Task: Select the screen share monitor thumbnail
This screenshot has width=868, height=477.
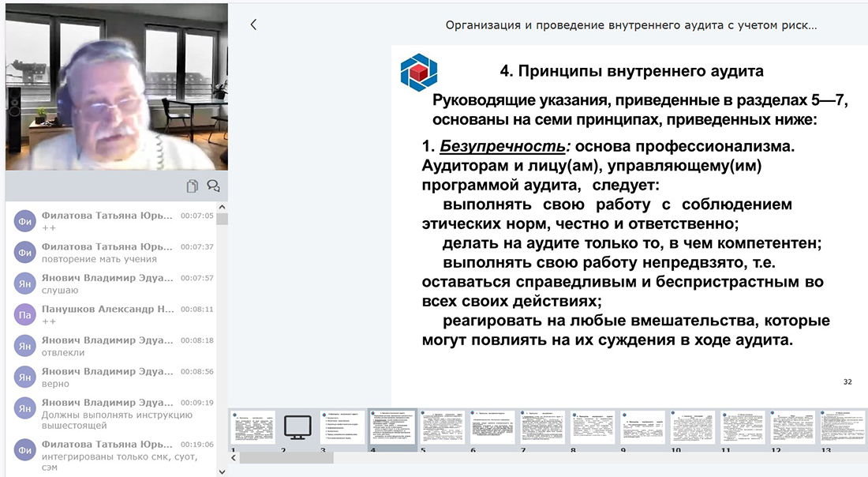Action: (297, 427)
